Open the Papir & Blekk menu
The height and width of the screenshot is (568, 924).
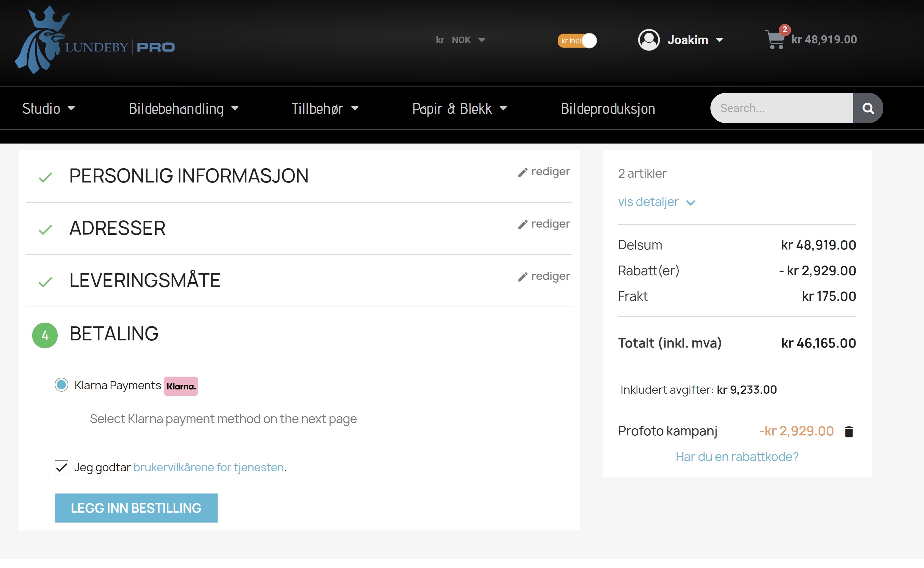tap(459, 109)
